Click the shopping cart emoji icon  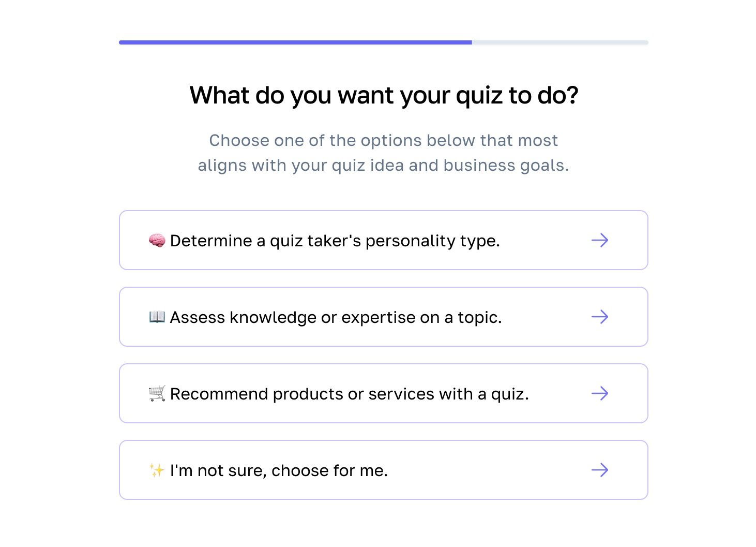(x=157, y=393)
